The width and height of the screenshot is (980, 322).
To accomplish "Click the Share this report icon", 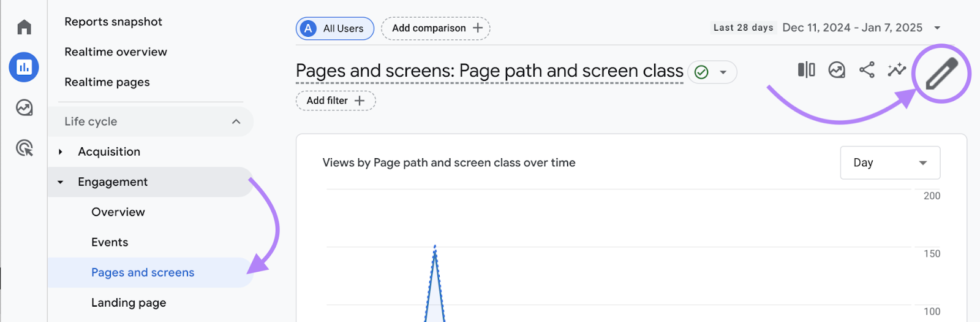I will point(867,70).
